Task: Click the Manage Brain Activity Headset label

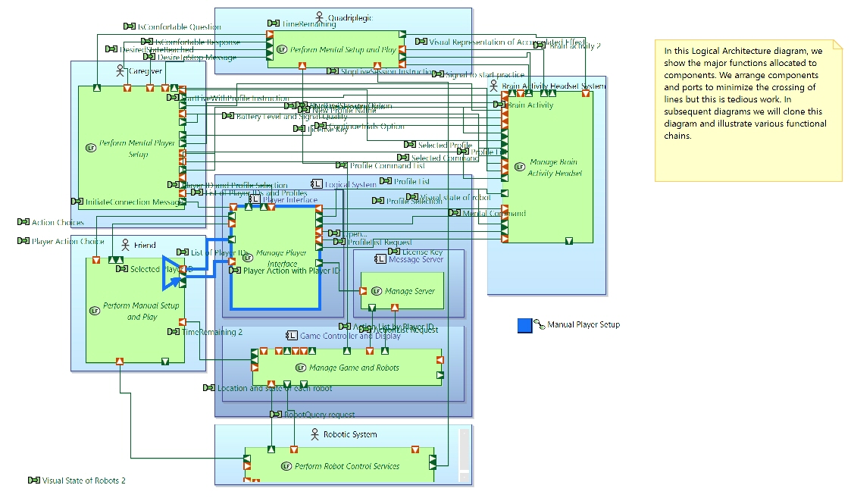Action: (554, 167)
